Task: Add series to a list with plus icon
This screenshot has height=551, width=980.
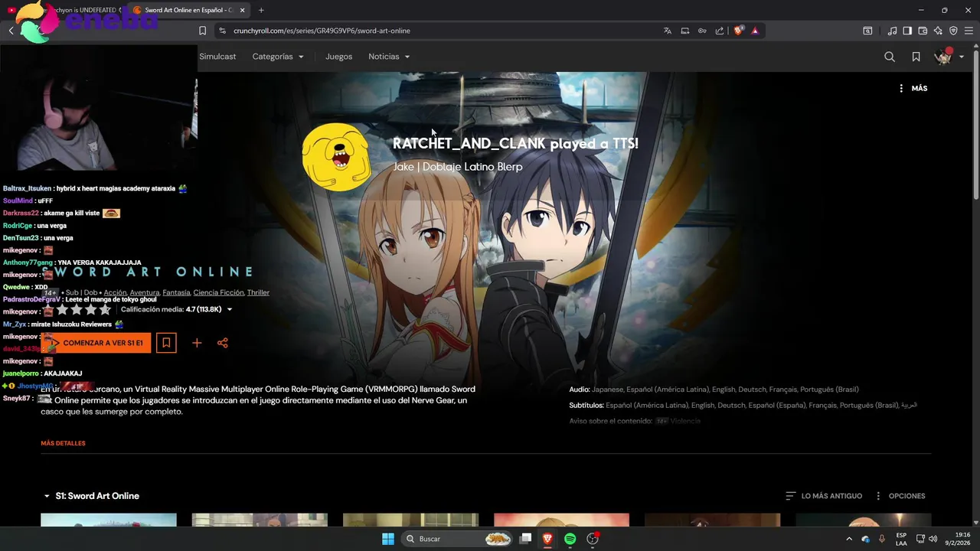Action: [197, 343]
